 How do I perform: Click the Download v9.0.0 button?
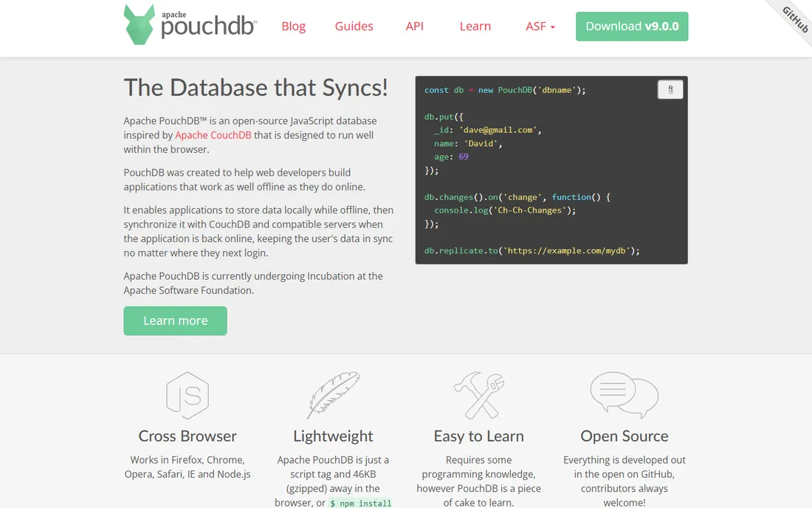(632, 27)
